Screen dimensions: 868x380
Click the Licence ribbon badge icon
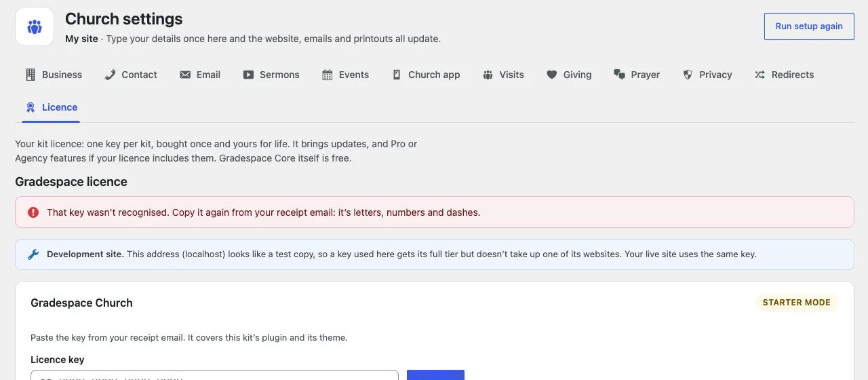click(x=31, y=107)
